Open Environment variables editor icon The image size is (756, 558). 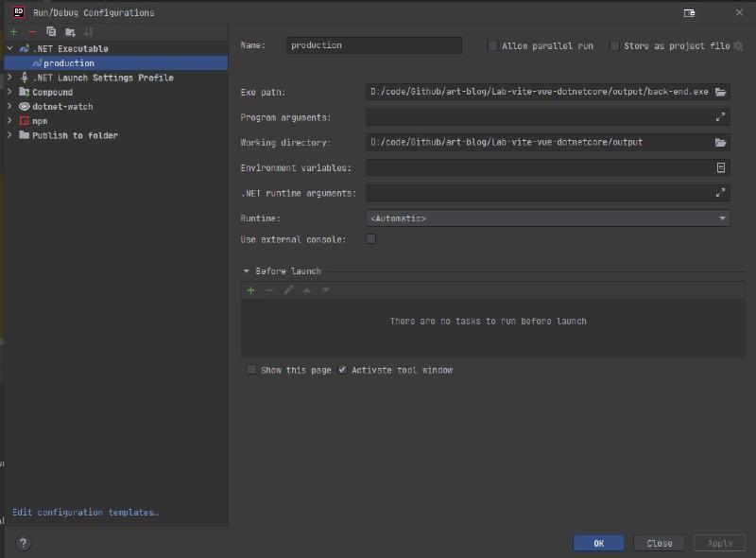[x=721, y=167]
